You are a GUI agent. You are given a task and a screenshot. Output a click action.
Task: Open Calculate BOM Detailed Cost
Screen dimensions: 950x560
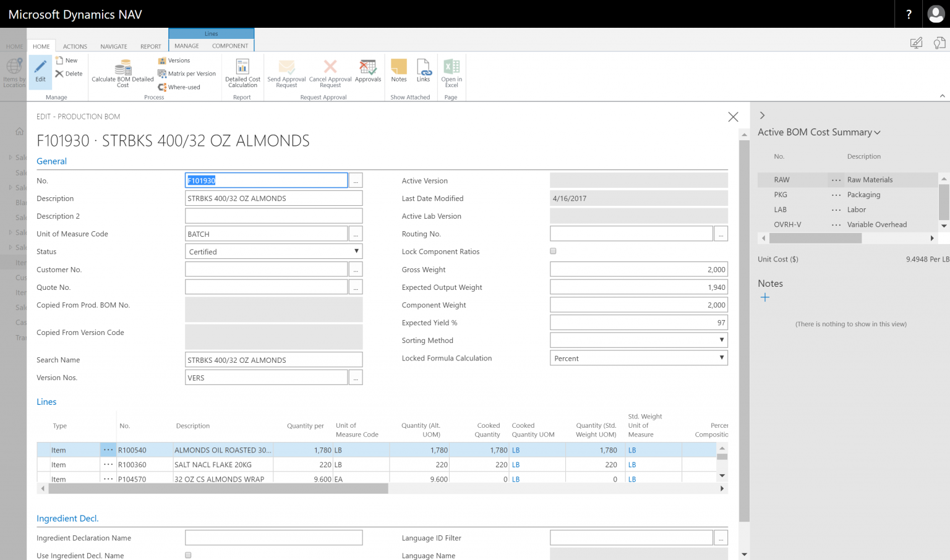122,71
